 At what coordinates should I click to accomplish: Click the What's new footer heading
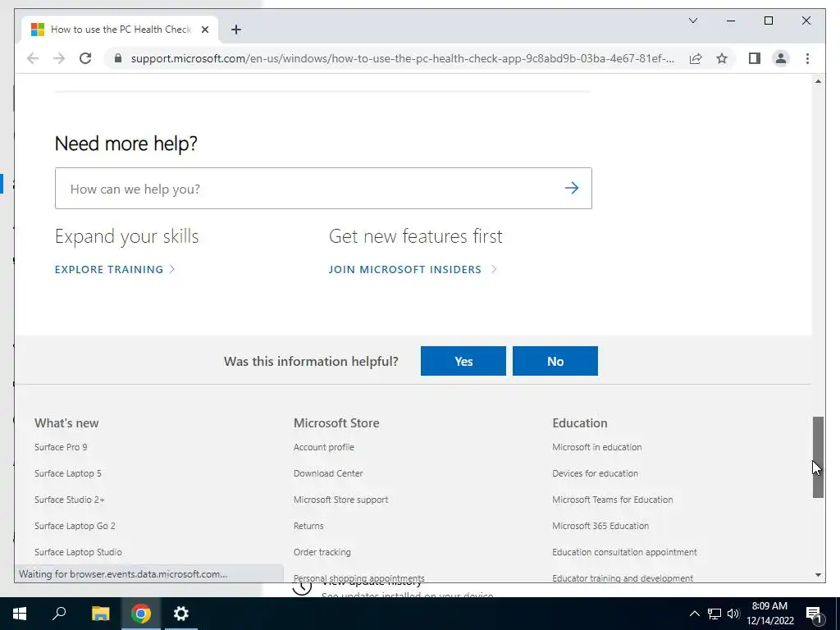[x=66, y=422]
